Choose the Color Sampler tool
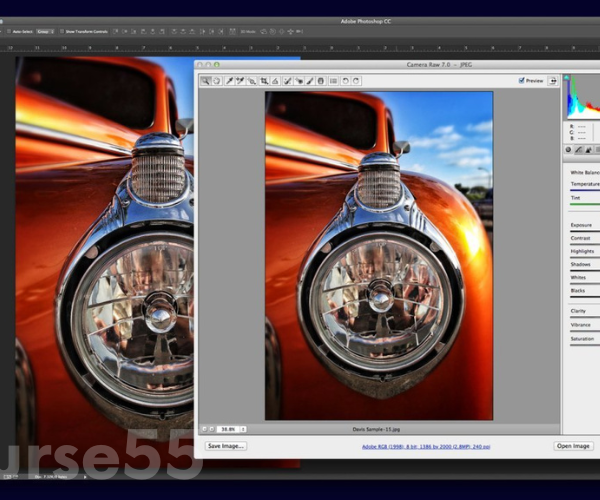Viewport: 600px width, 500px height. 240,81
